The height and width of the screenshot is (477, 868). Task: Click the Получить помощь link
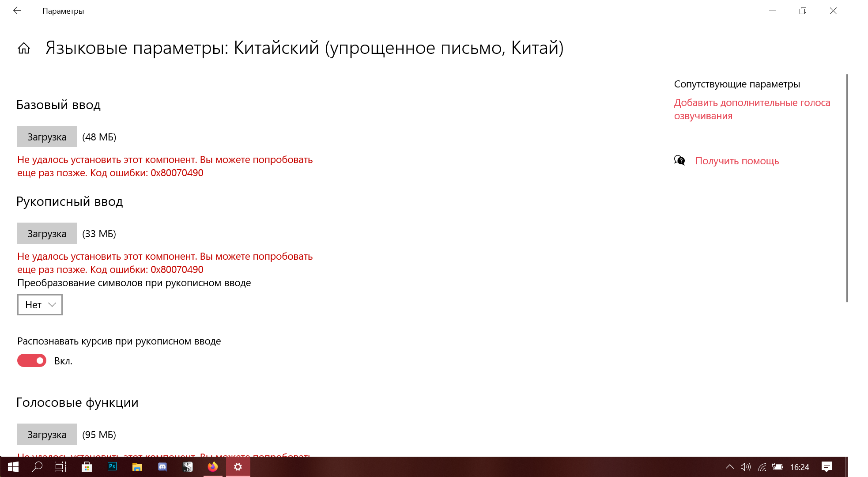737,161
